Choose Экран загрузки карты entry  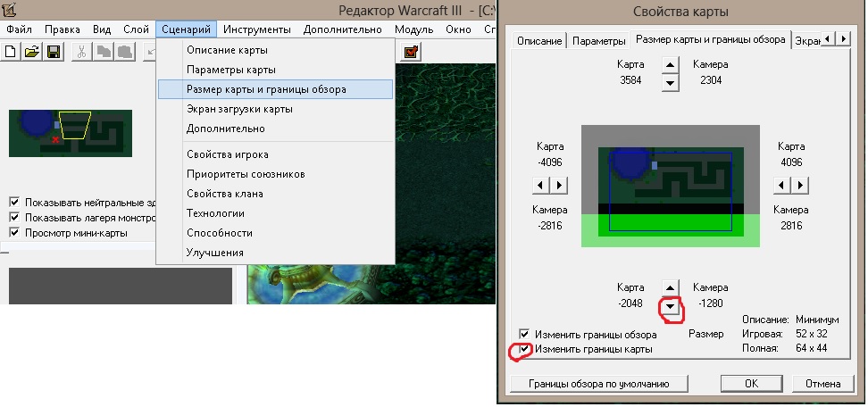pyautogui.click(x=275, y=109)
